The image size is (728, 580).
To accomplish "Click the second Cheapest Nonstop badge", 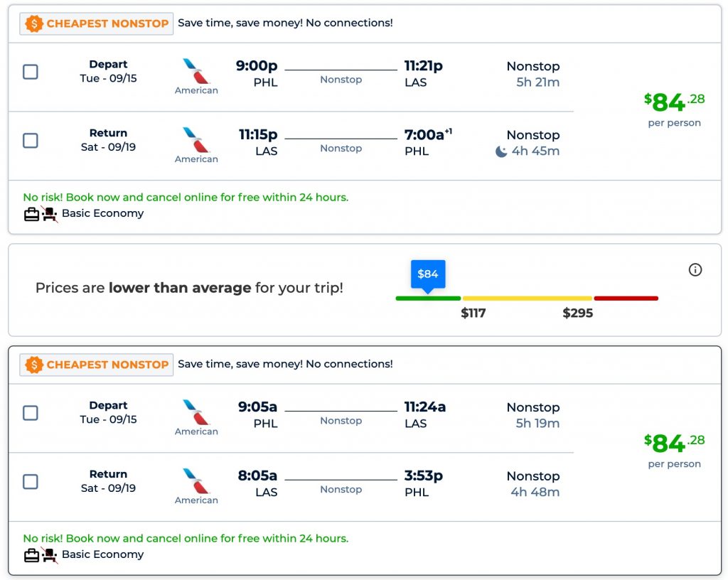I will coord(97,365).
